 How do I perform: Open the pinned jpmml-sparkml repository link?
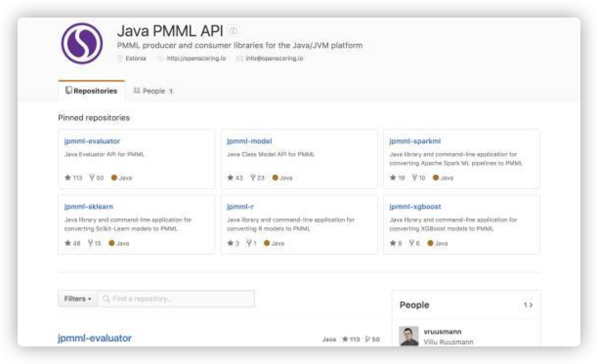point(415,141)
